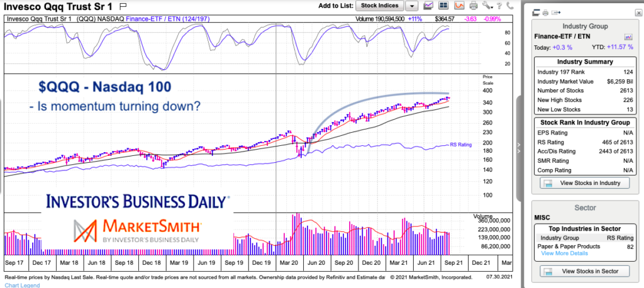Open the Chart Legend link

(x=22, y=285)
